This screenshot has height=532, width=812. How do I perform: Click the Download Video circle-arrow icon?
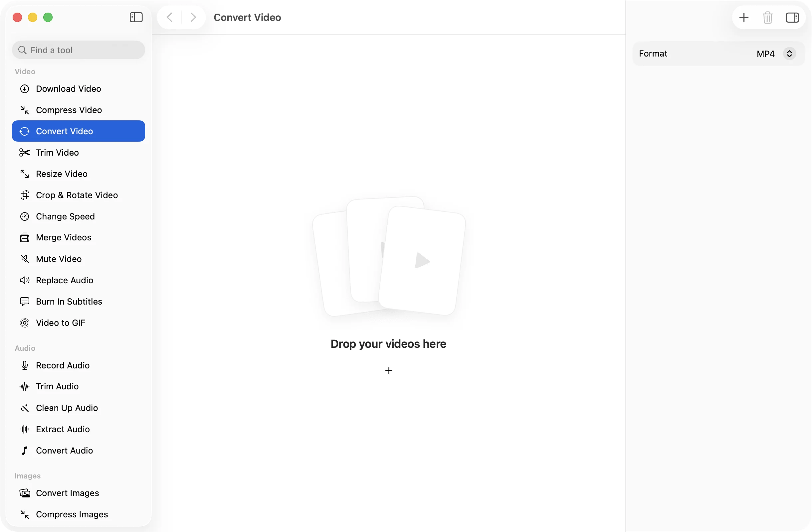[25, 88]
